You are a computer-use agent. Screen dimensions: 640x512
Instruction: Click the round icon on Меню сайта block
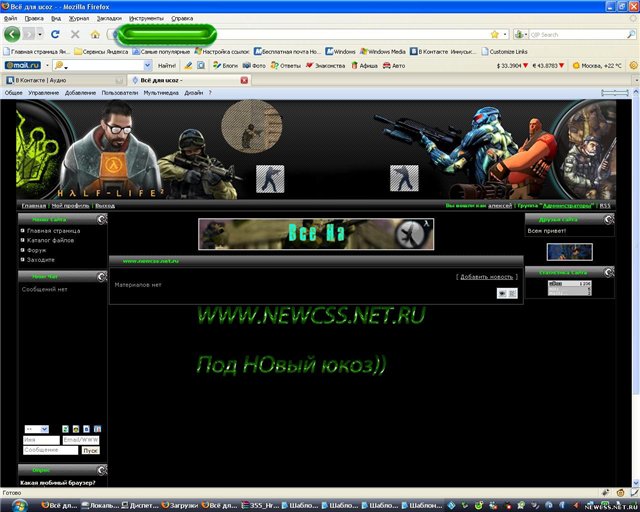coord(102,219)
